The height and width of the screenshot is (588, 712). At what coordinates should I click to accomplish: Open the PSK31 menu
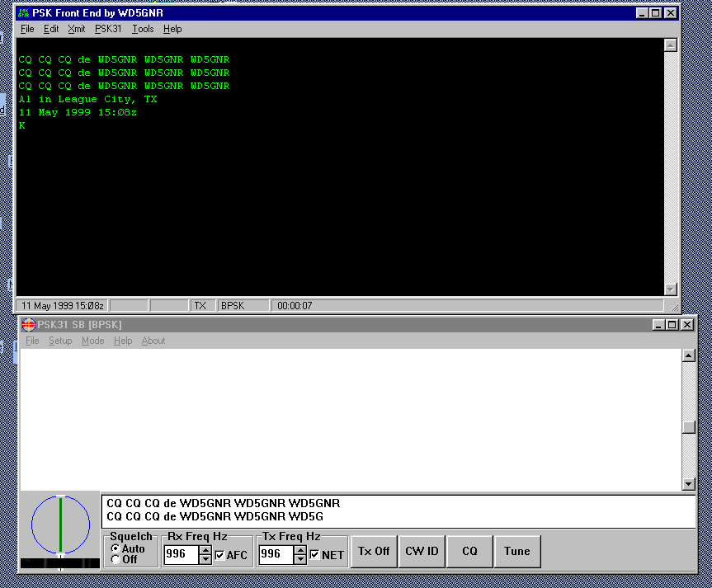pos(107,29)
